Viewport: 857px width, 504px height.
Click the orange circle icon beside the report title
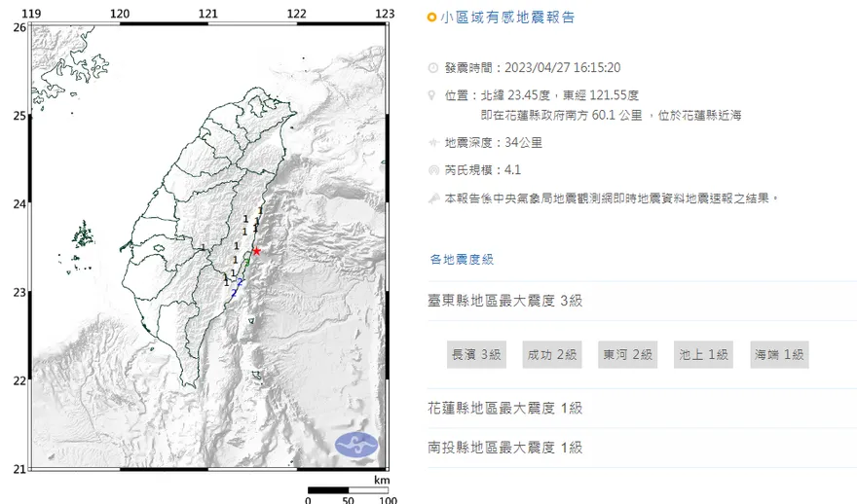click(432, 18)
